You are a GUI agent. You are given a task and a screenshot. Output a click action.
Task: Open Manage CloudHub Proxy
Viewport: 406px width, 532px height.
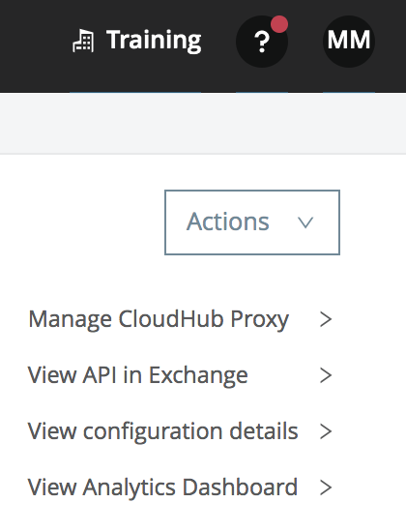click(159, 319)
